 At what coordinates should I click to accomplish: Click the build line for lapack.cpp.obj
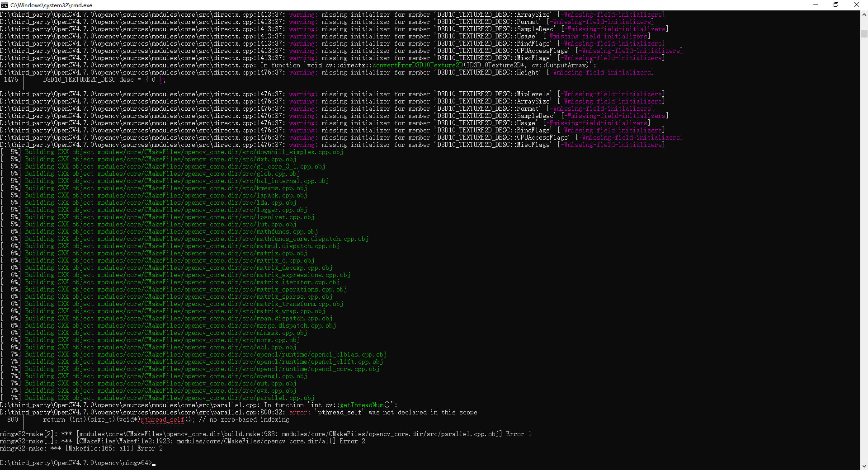154,195
